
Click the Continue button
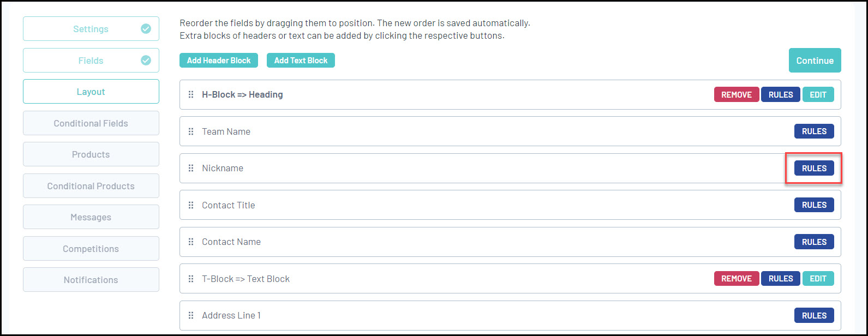point(815,61)
